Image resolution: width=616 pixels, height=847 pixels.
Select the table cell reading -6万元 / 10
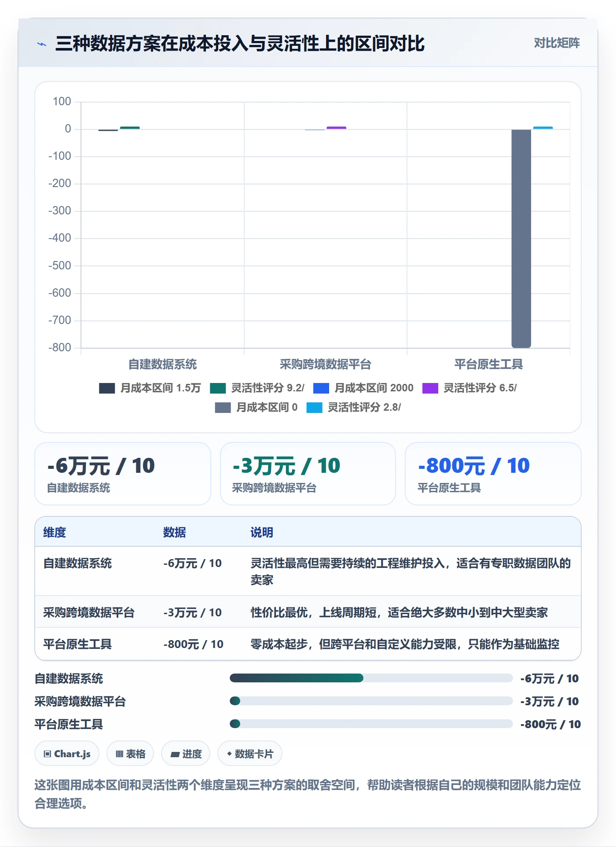pos(193,563)
